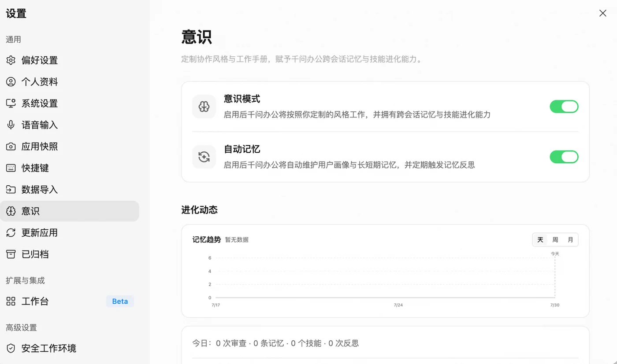Click the Beta badge next to 工作台

(120, 301)
